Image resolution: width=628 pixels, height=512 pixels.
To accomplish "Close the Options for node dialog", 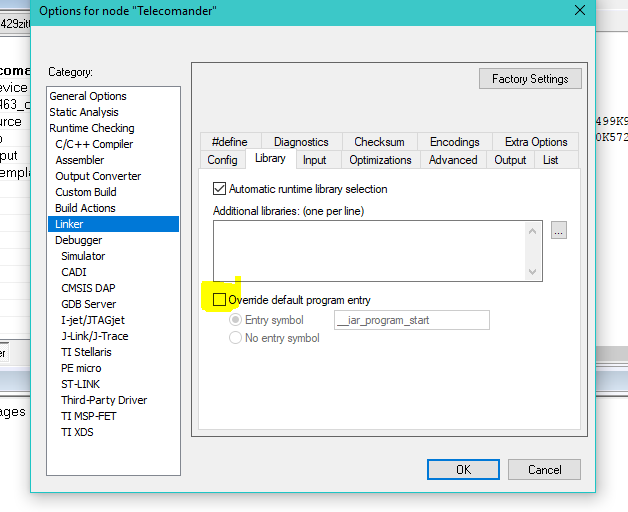I will click(x=580, y=10).
